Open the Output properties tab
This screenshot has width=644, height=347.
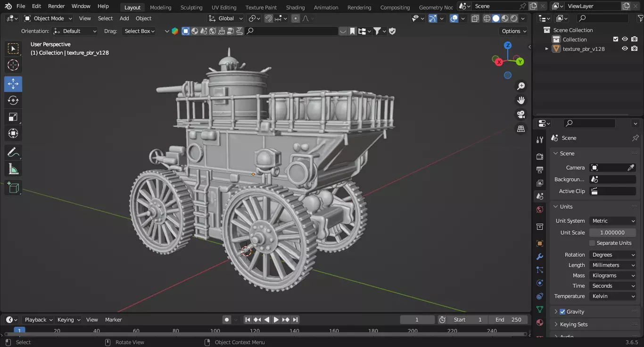coord(540,169)
